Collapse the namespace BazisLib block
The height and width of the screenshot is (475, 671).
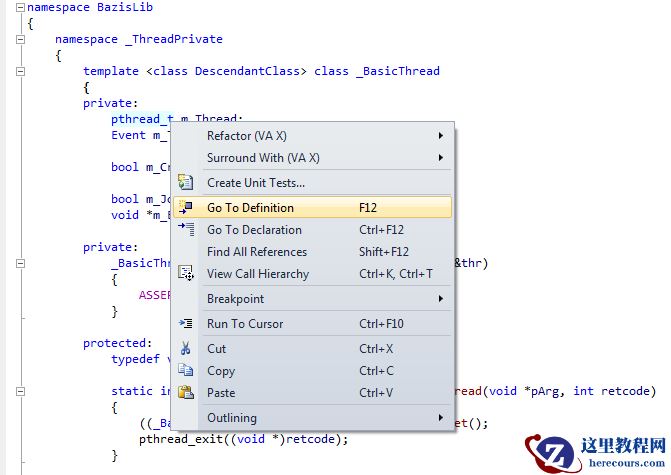pos(20,7)
